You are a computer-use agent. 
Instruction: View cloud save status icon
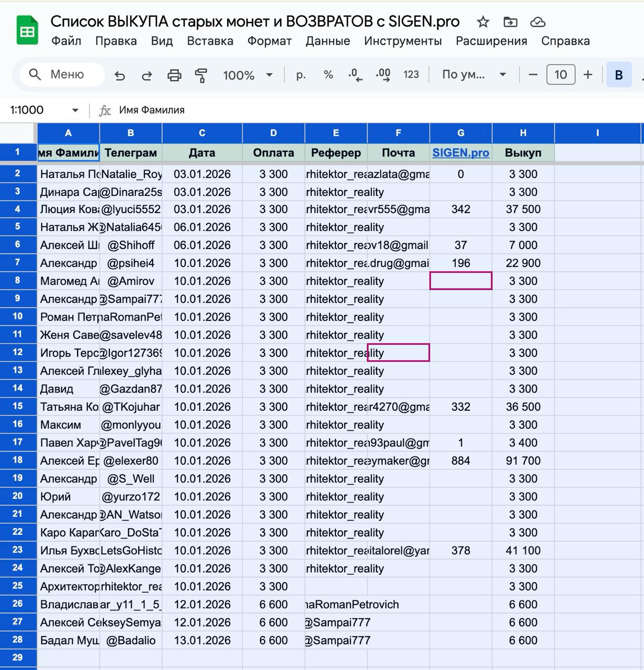tap(538, 22)
